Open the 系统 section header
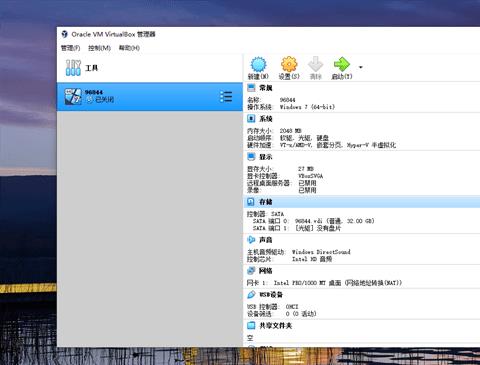Viewport: 480px width, 365px height. (x=266, y=119)
